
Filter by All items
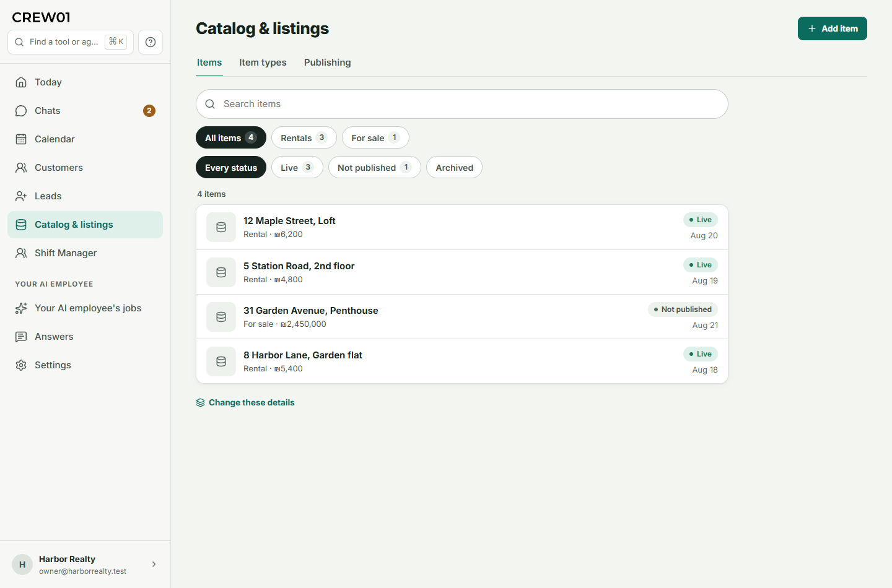coord(231,137)
